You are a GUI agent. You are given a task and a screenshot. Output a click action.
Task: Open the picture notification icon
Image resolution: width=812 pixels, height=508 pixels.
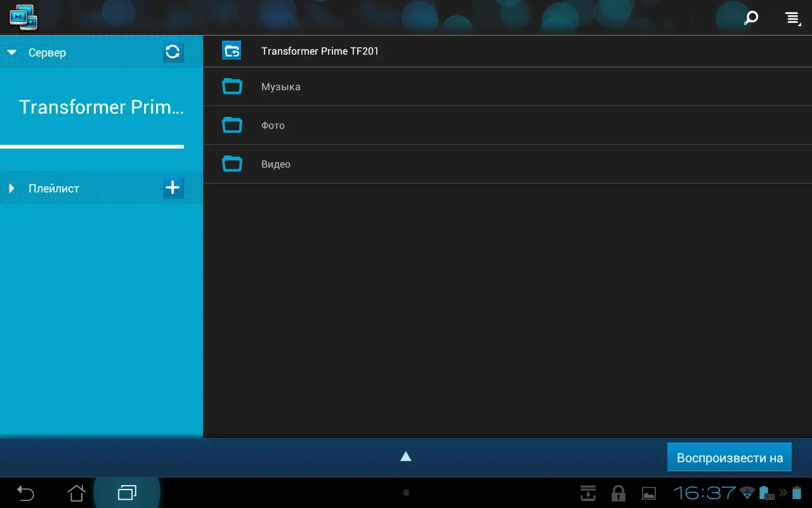[649, 493]
